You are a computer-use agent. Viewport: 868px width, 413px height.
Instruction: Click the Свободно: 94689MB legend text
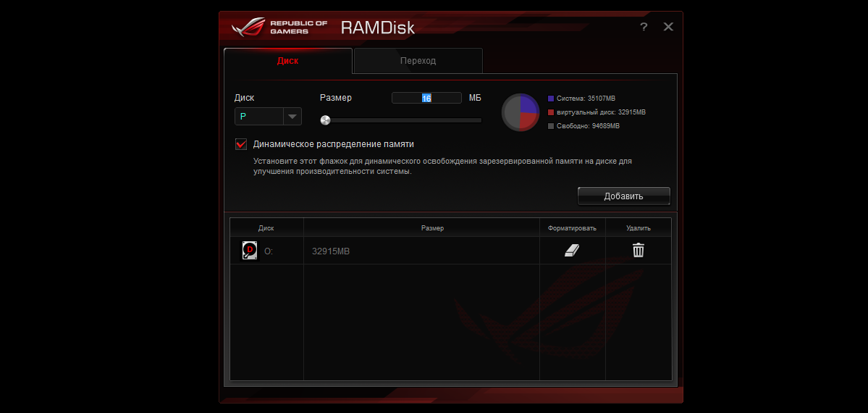click(x=588, y=126)
